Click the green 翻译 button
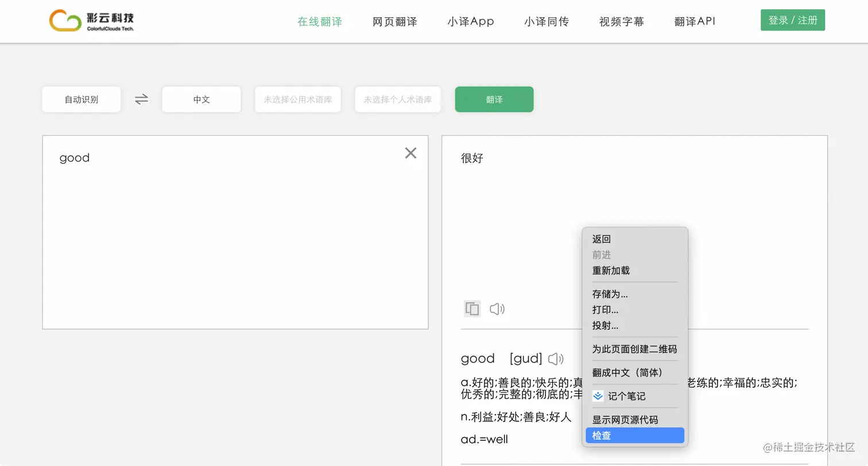Image resolution: width=868 pixels, height=466 pixels. tap(494, 99)
